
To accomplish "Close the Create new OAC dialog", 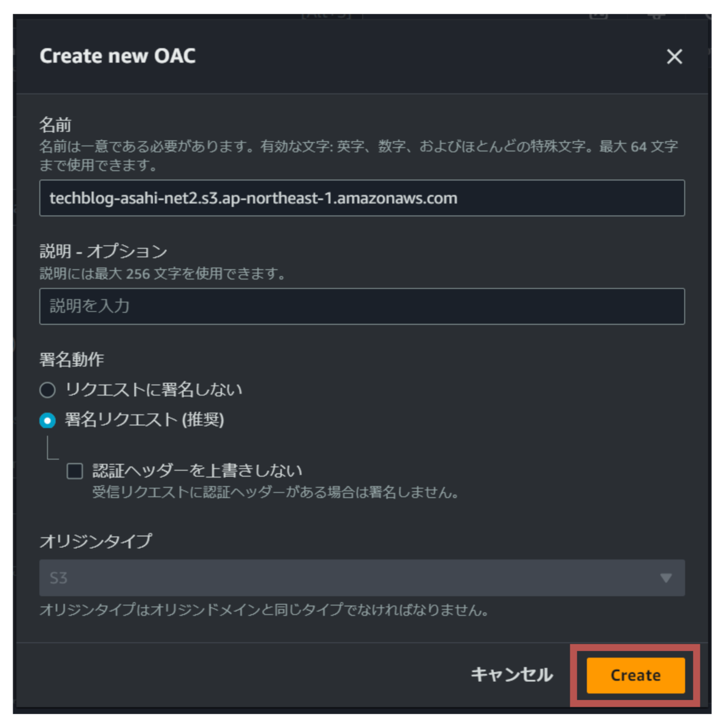I will 674,56.
